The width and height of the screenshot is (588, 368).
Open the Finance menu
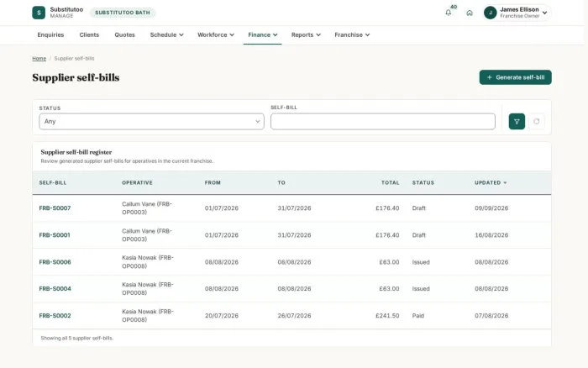click(x=262, y=35)
